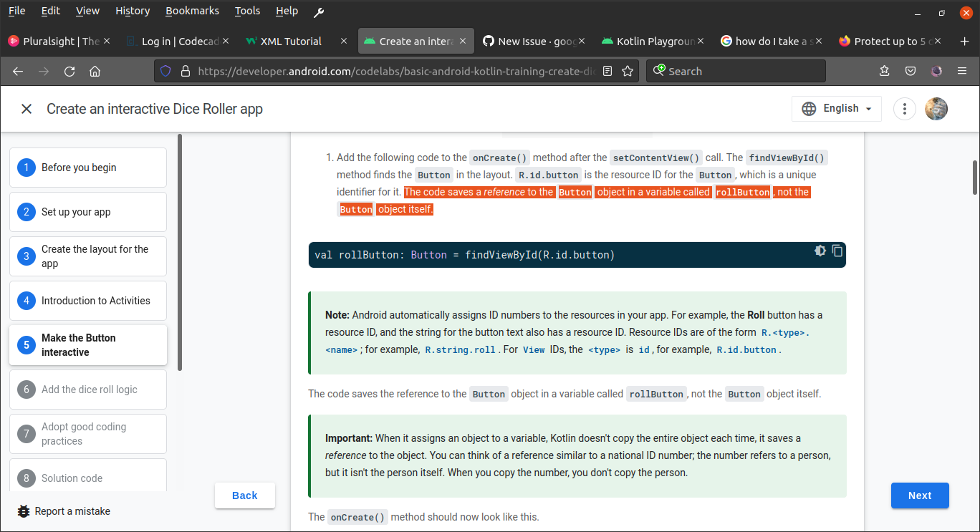
Task: Close the codelab with the X icon
Action: pyautogui.click(x=27, y=109)
